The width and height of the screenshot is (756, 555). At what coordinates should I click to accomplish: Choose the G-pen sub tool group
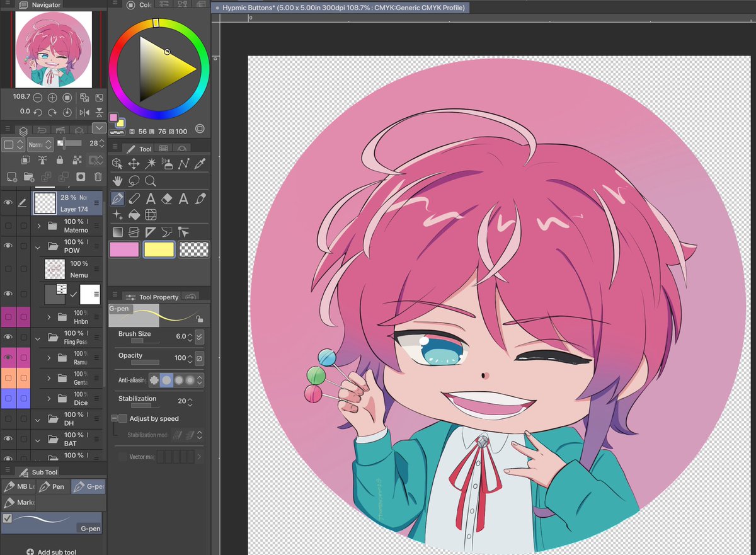point(88,487)
